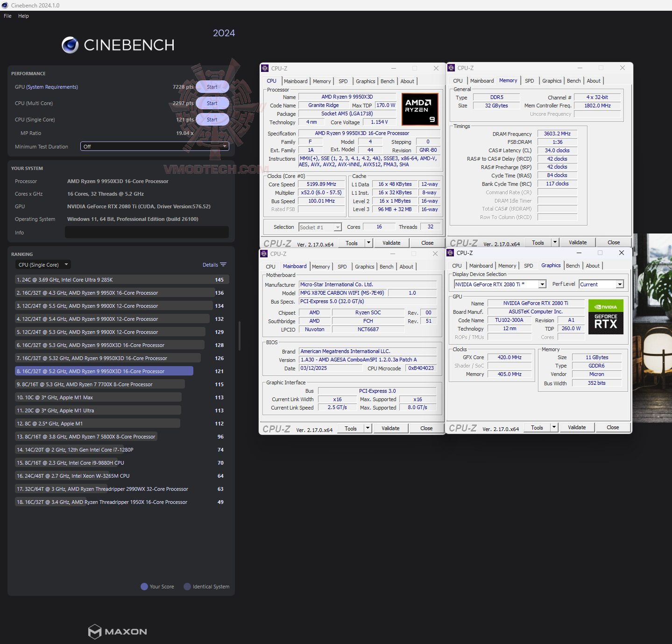This screenshot has height=644, width=672.
Task: Switch to the SPD tab in the CPU-Z graphics window
Action: [528, 266]
